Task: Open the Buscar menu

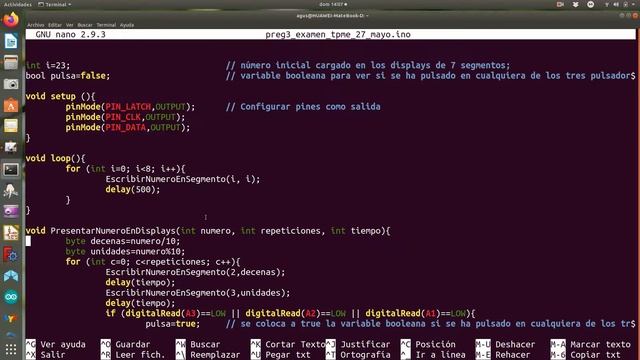Action: pos(85,25)
